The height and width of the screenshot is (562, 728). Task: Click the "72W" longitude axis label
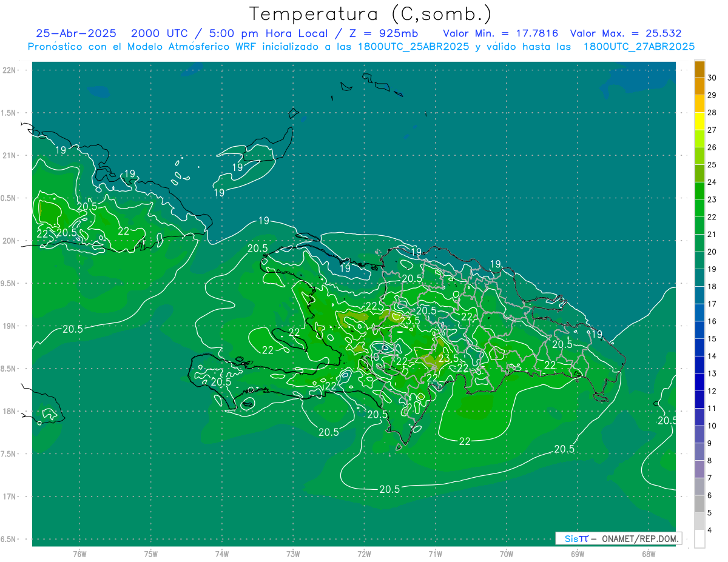click(364, 554)
